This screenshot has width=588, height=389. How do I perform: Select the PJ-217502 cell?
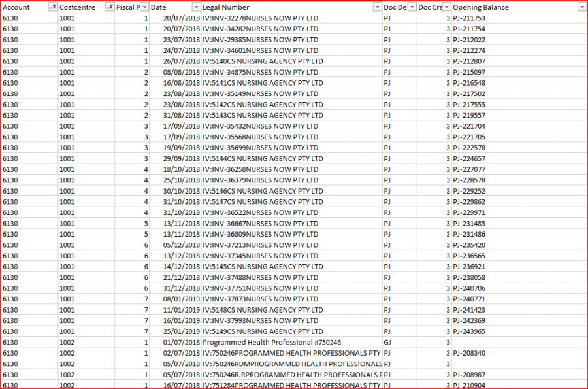(x=519, y=93)
